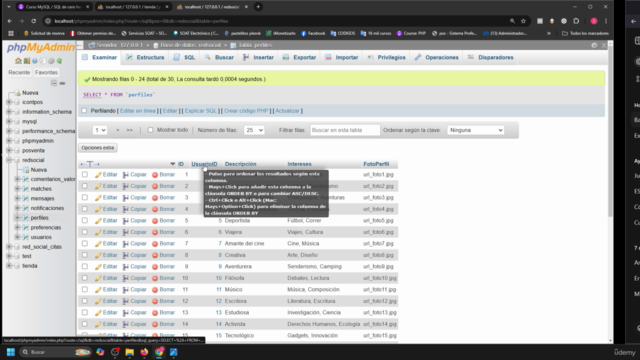The height and width of the screenshot is (360, 640).
Task: Collapse all sidebar tree nodes icon
Action: 54,83
